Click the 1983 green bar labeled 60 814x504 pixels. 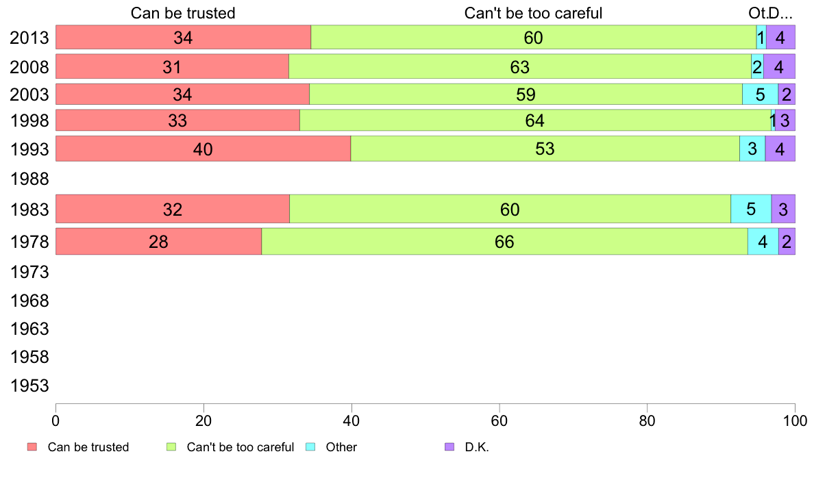click(510, 209)
